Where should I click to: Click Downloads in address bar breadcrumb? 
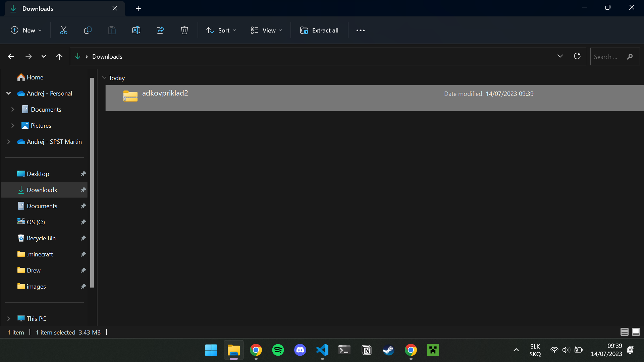(107, 57)
